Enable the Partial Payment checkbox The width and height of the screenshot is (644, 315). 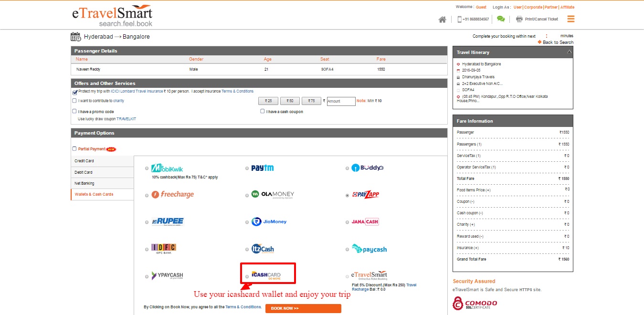click(74, 149)
